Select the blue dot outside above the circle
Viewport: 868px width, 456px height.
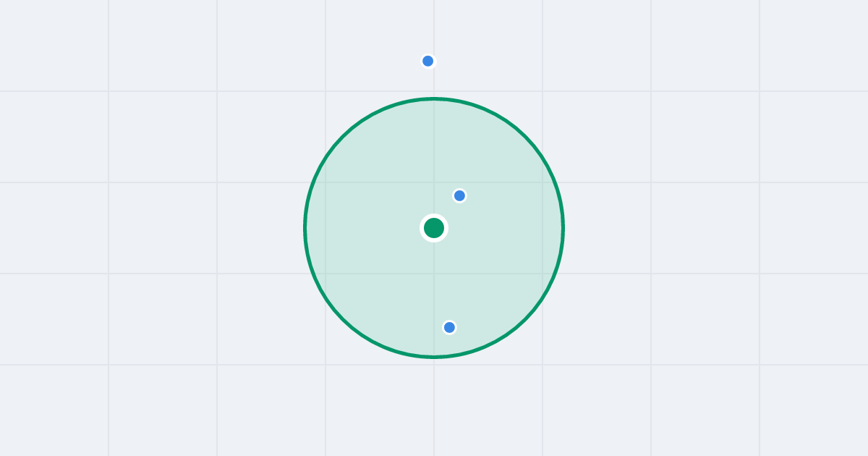(x=427, y=61)
